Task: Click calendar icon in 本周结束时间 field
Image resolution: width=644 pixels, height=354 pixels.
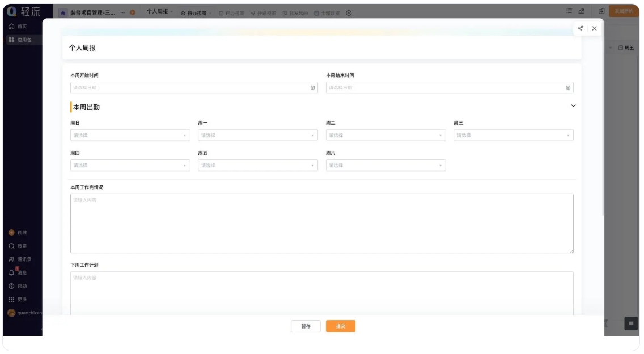Action: (x=568, y=88)
